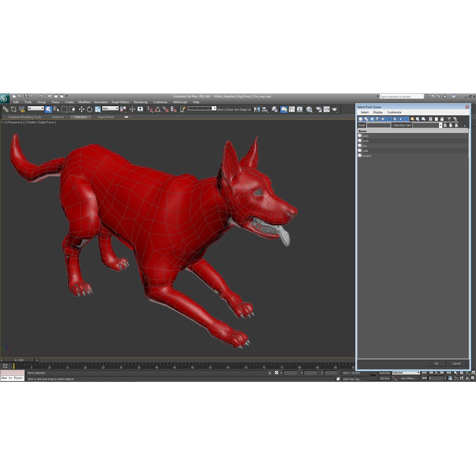Screen dimensions: 476x476
Task: Switch to the Freeform ribbon tab
Action: (x=58, y=117)
